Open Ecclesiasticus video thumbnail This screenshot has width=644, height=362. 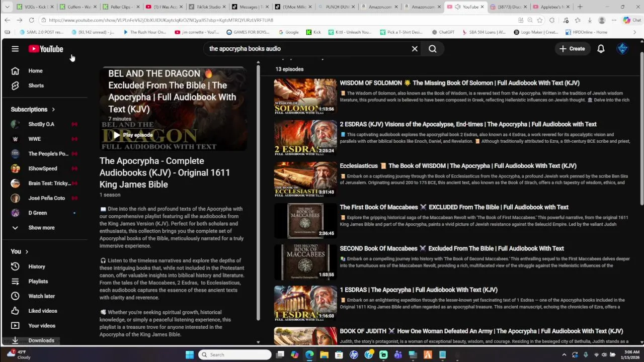(x=305, y=179)
